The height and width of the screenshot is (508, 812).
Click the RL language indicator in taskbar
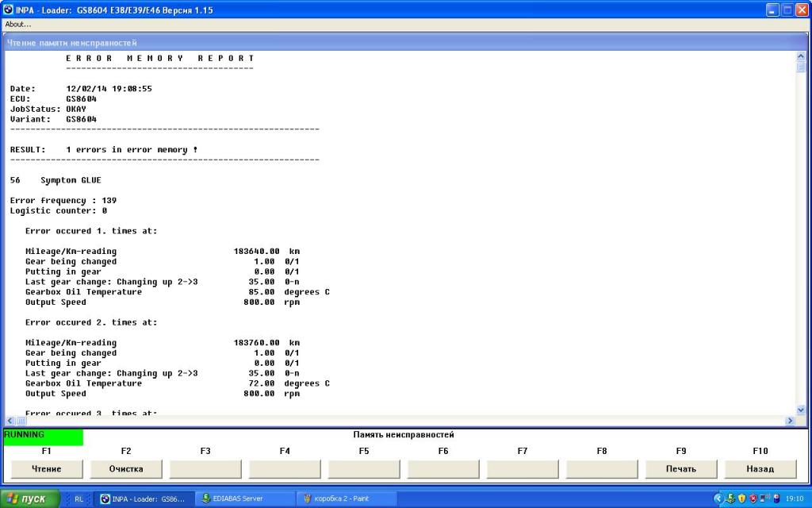79,499
